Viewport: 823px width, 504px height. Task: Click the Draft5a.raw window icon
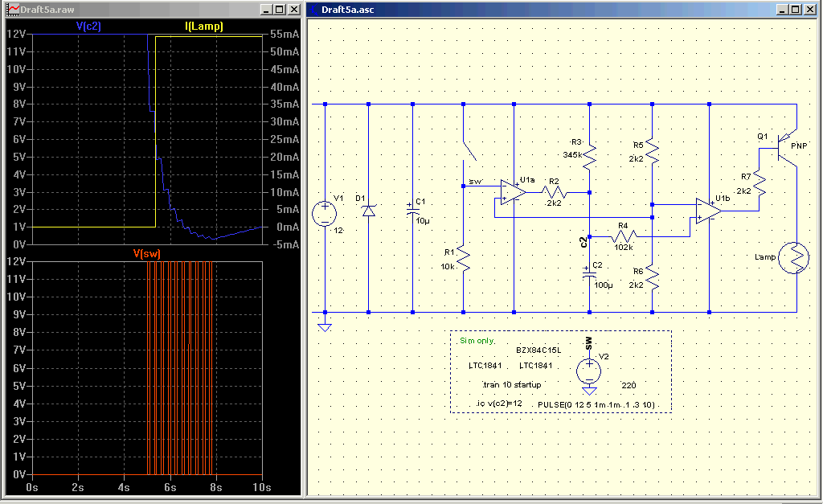13,10
